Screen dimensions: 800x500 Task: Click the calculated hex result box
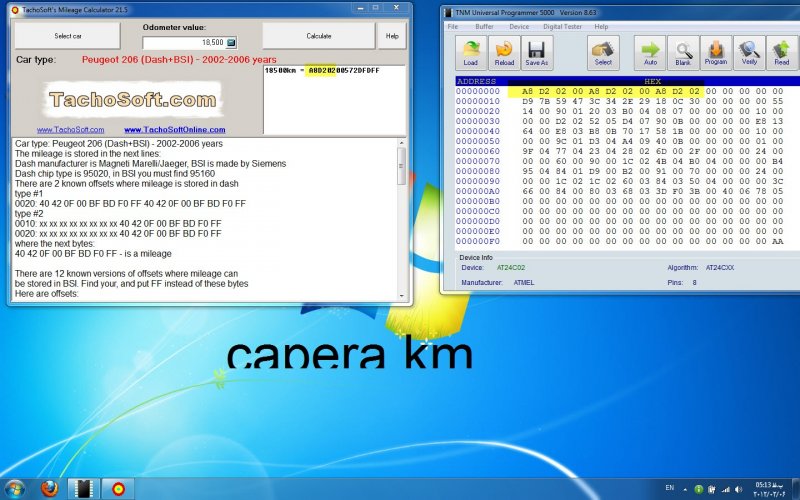[335, 99]
